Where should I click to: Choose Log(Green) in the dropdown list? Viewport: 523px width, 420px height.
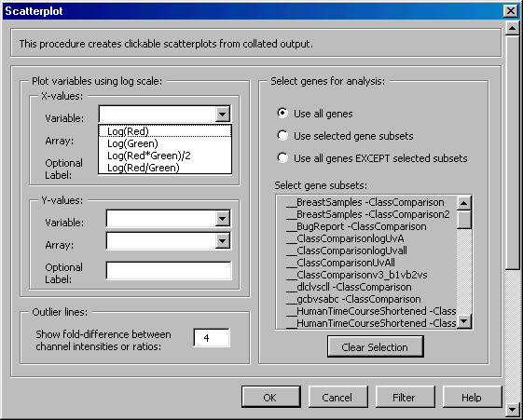click(x=165, y=143)
